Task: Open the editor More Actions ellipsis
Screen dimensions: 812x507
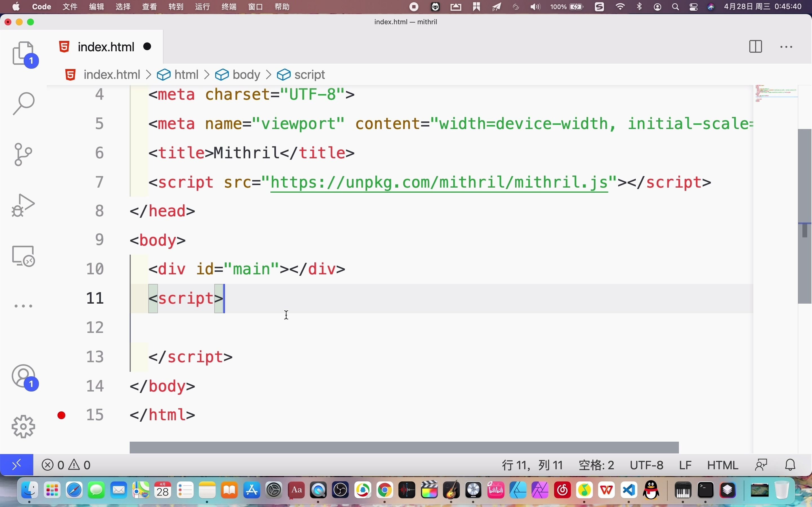Action: point(786,47)
